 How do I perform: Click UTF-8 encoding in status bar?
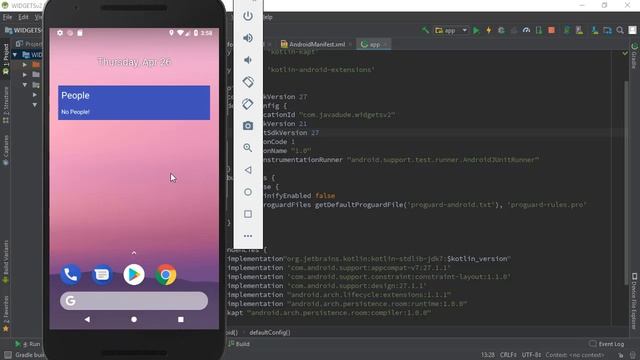[531, 355]
